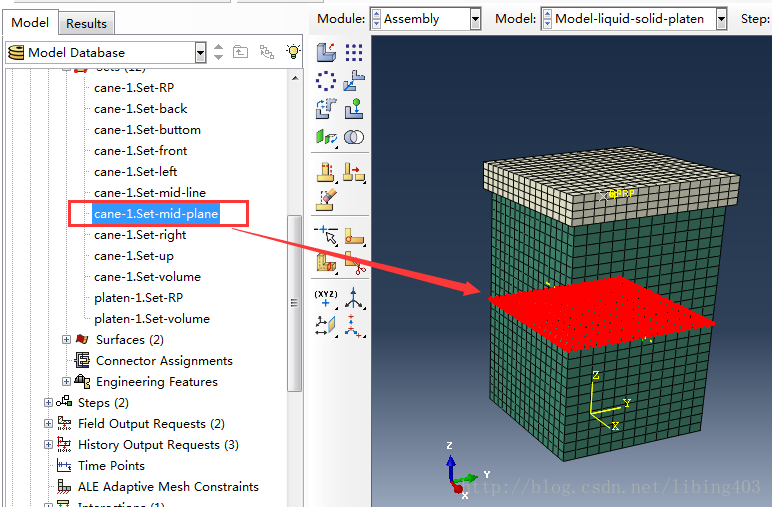Image resolution: width=772 pixels, height=507 pixels.
Task: Select the yellow block tool with red cylinder hole
Action: [x=326, y=263]
